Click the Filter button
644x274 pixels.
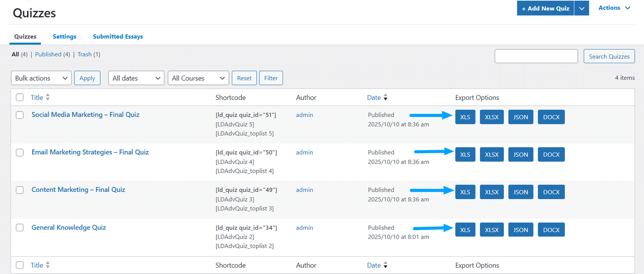pos(271,78)
